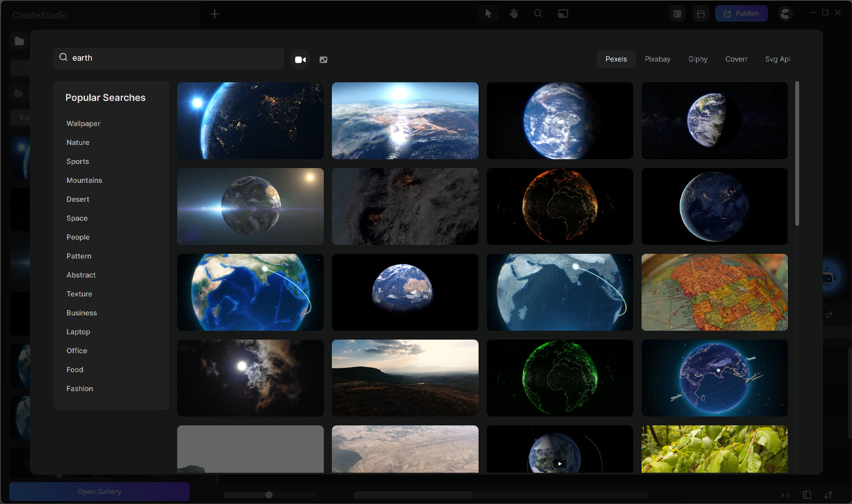Open Gallery button at bottom left
This screenshot has height=504, width=852.
tap(99, 491)
